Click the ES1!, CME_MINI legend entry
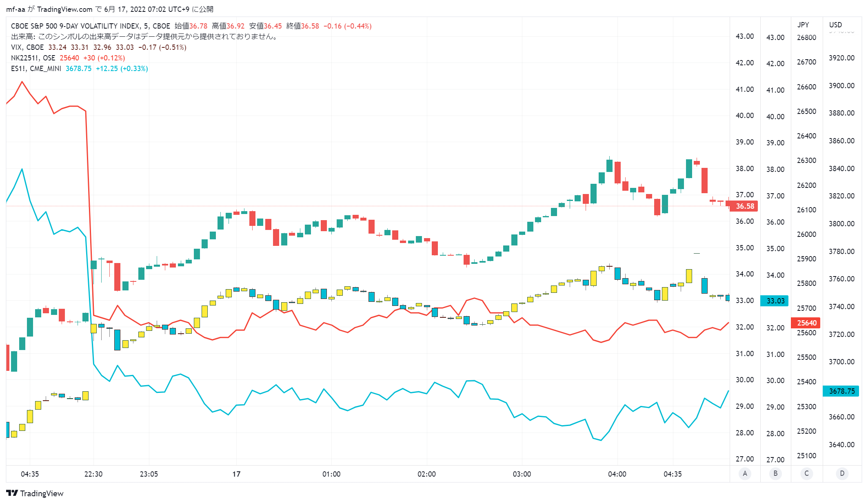The image size is (868, 504). point(36,69)
